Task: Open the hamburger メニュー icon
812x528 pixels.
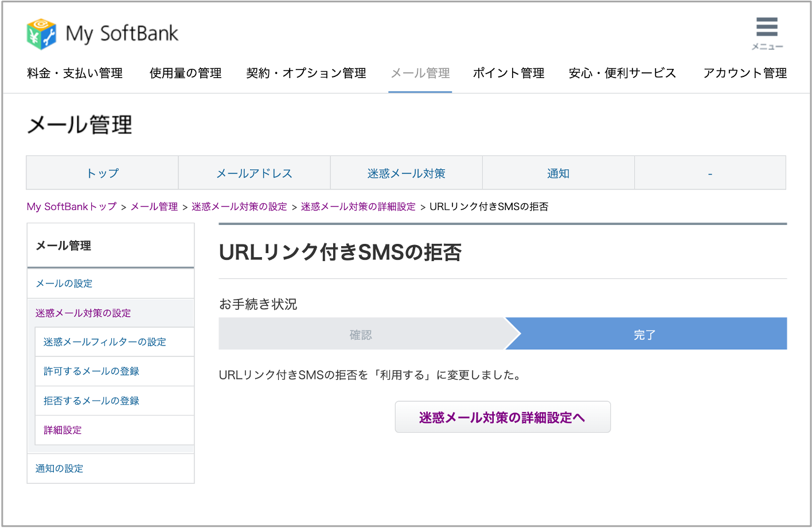Action: [x=767, y=33]
